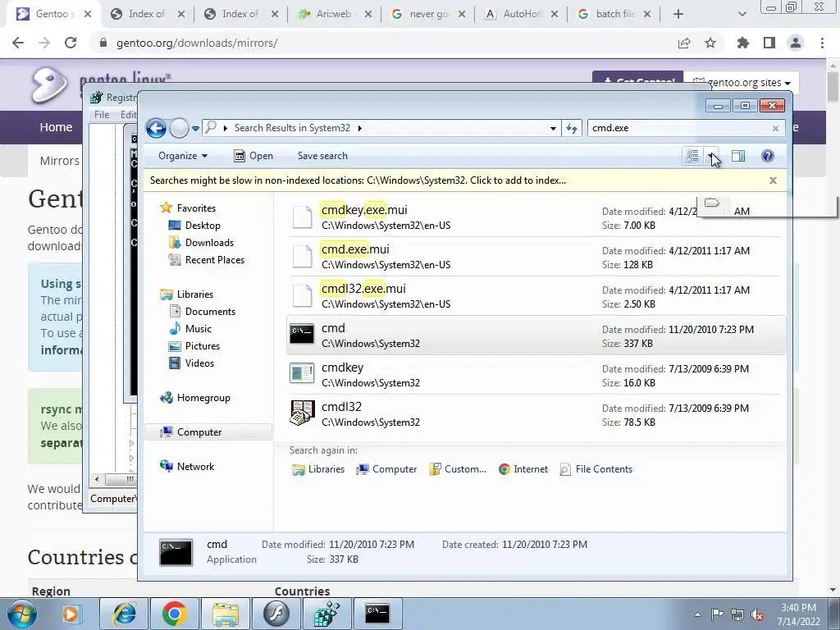Viewport: 840px width, 630px height.
Task: Open File menu in Registry Editor
Action: [x=101, y=114]
